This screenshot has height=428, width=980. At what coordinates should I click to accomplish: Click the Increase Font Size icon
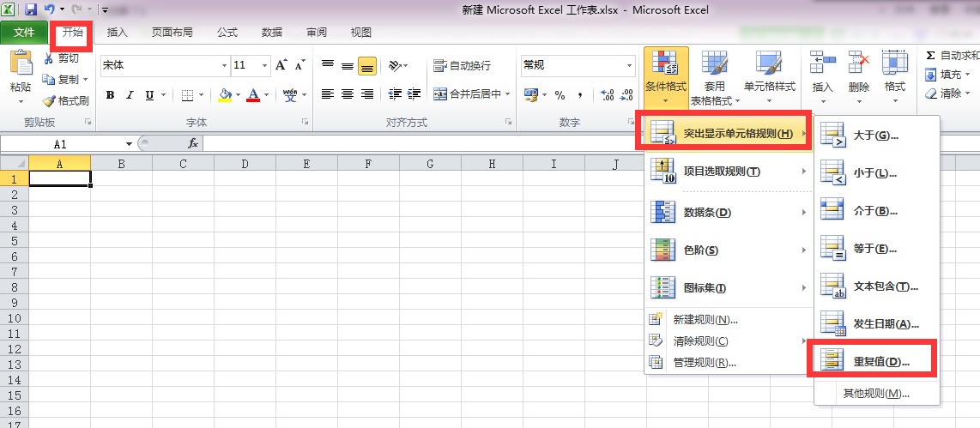(281, 65)
